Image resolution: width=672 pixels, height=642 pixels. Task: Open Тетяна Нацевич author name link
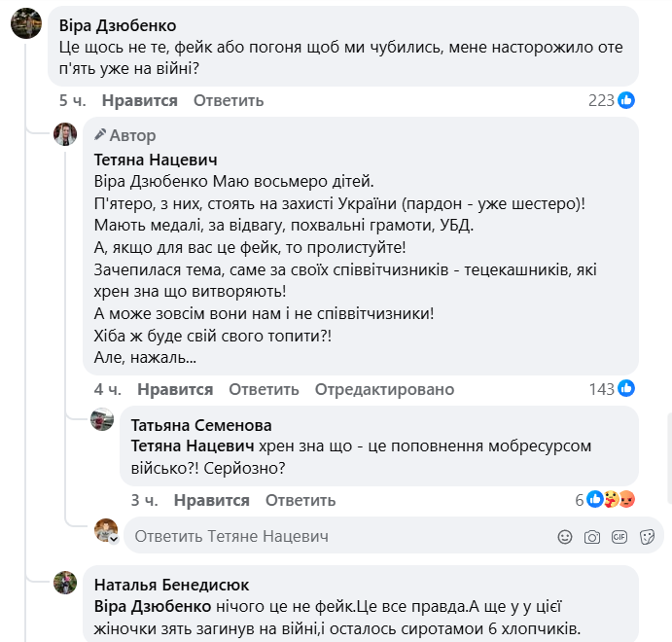coord(155,160)
